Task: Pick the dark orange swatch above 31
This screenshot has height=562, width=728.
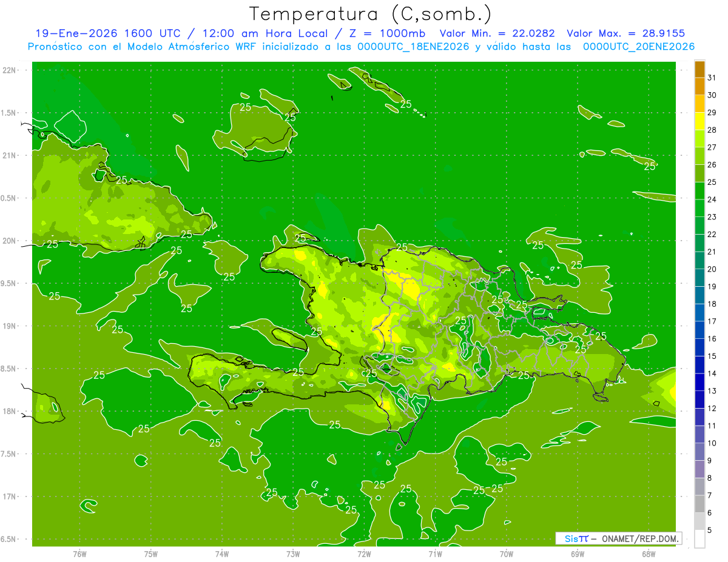Action: (699, 69)
